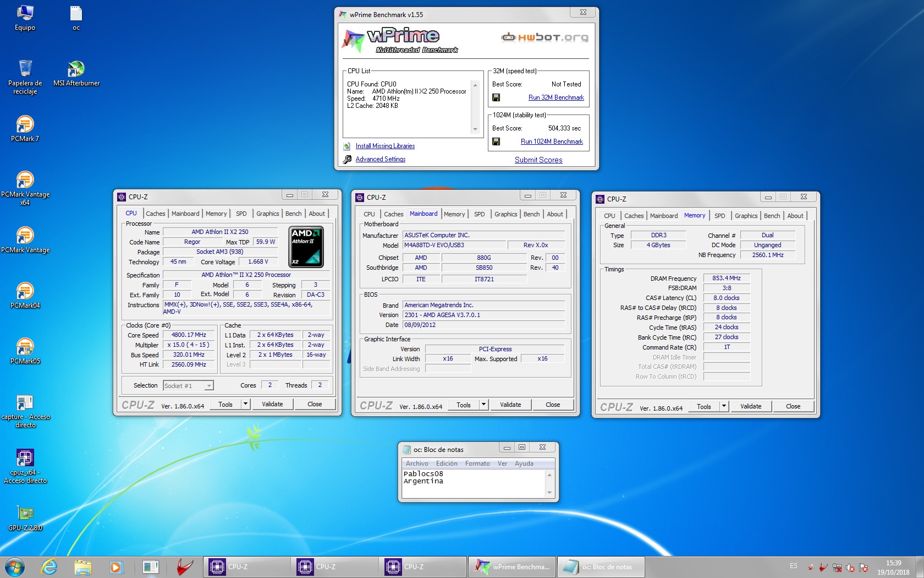Open the Windows Start menu
The width and height of the screenshot is (924, 578).
click(x=14, y=566)
